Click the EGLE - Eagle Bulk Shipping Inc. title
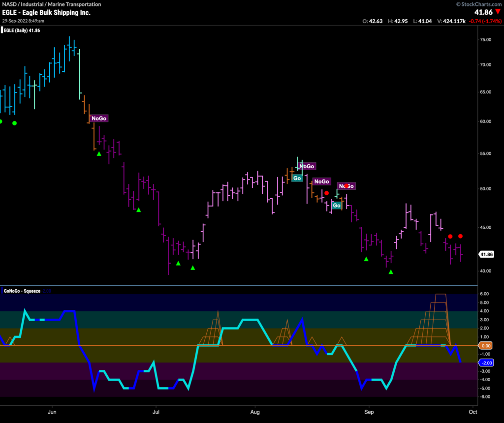Image resolution: width=504 pixels, height=423 pixels. pos(46,12)
